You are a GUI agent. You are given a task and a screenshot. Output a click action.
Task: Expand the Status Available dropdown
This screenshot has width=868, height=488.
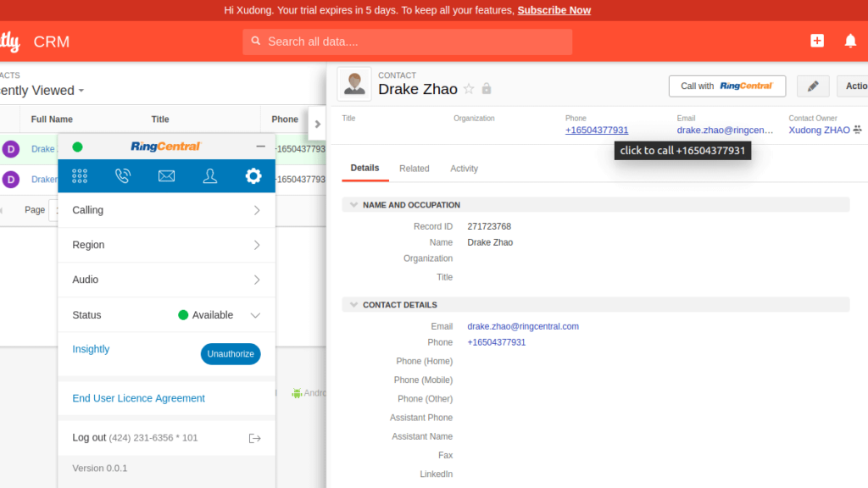255,315
